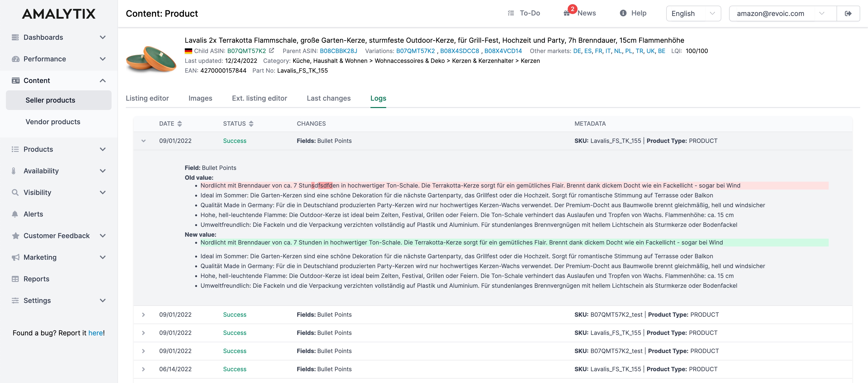This screenshot has width=868, height=383.
Task: Click the Help info icon
Action: click(x=623, y=13)
